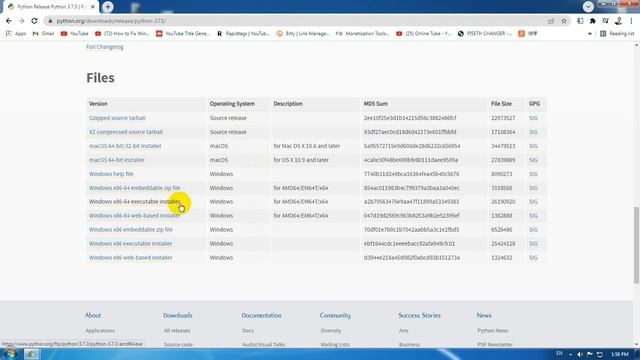Bookmark this page with the star icon
640x360 pixels.
pyautogui.click(x=564, y=21)
